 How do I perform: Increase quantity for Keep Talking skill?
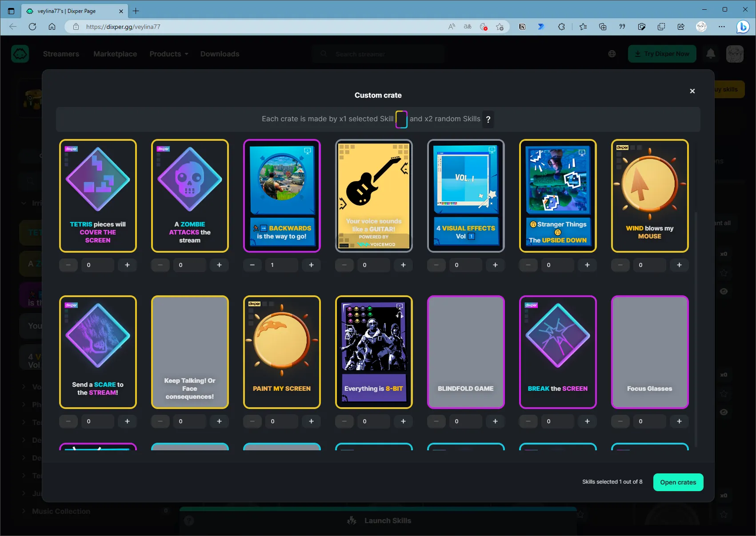pos(219,421)
